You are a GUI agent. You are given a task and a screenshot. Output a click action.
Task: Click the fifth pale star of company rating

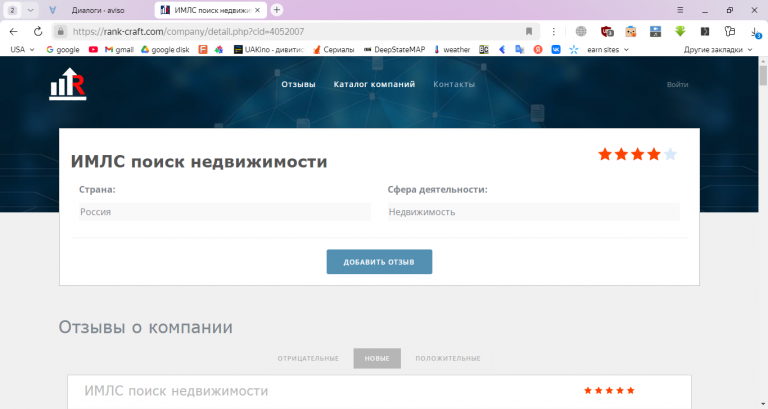tap(670, 154)
